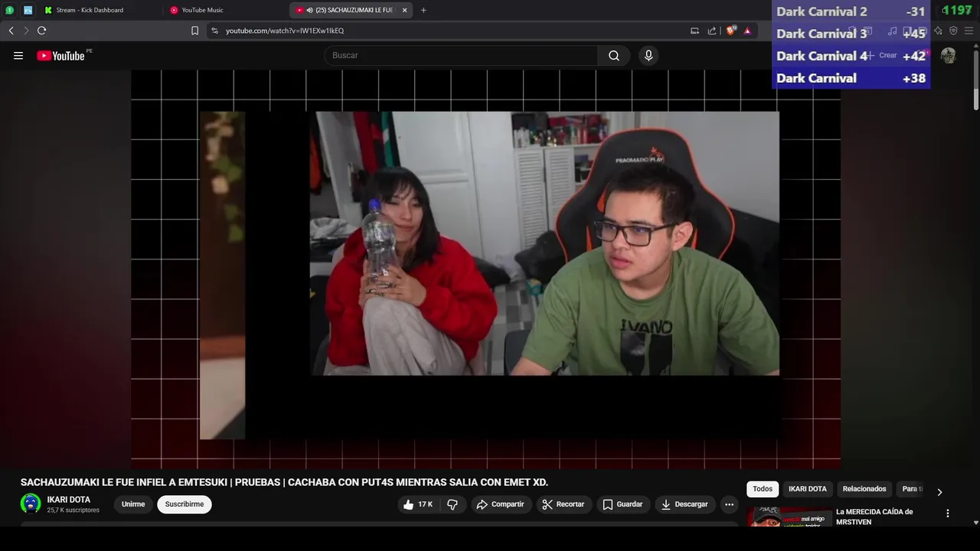Open the IKARI DOTA channel name link
980x551 pixels.
(68, 500)
